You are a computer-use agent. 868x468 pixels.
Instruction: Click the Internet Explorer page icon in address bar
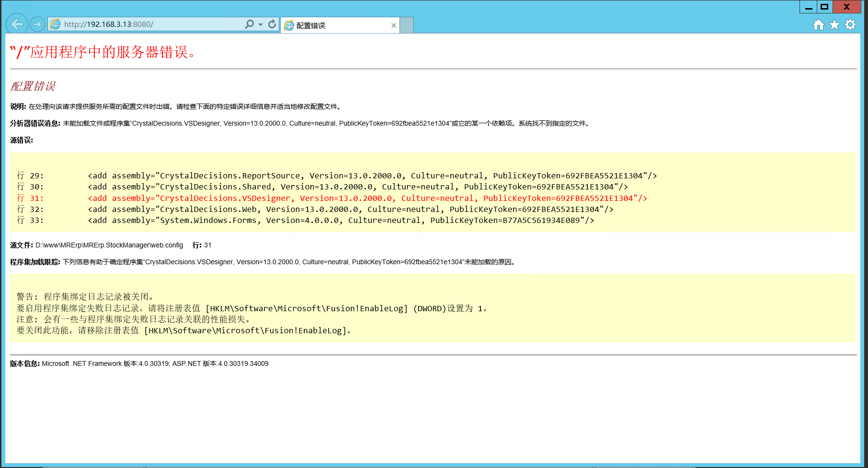pos(56,24)
